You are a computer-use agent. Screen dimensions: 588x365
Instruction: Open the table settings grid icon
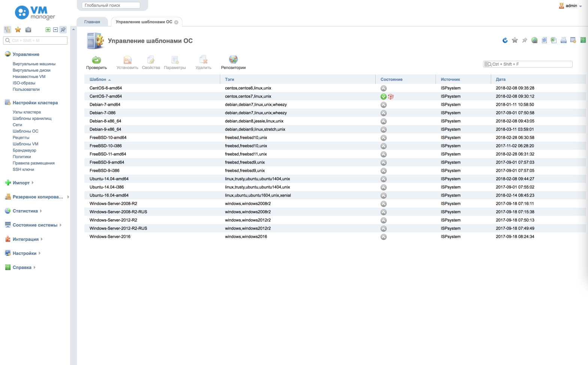point(573,41)
